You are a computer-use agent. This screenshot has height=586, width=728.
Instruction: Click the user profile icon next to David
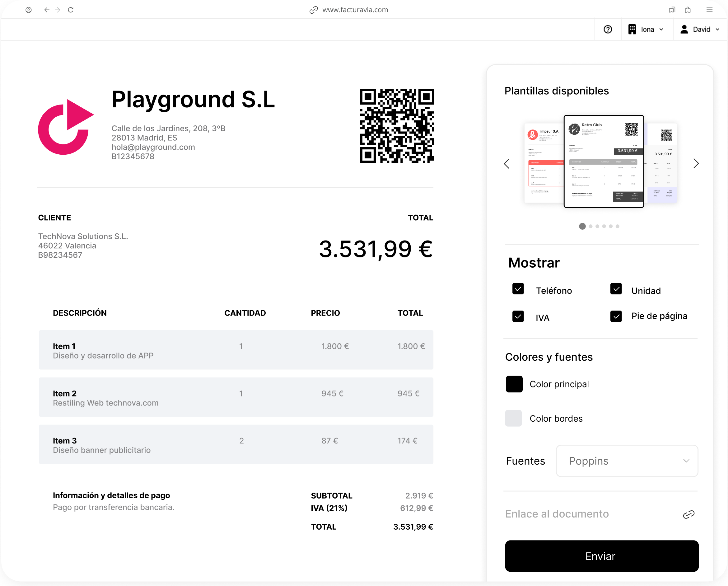[684, 29]
